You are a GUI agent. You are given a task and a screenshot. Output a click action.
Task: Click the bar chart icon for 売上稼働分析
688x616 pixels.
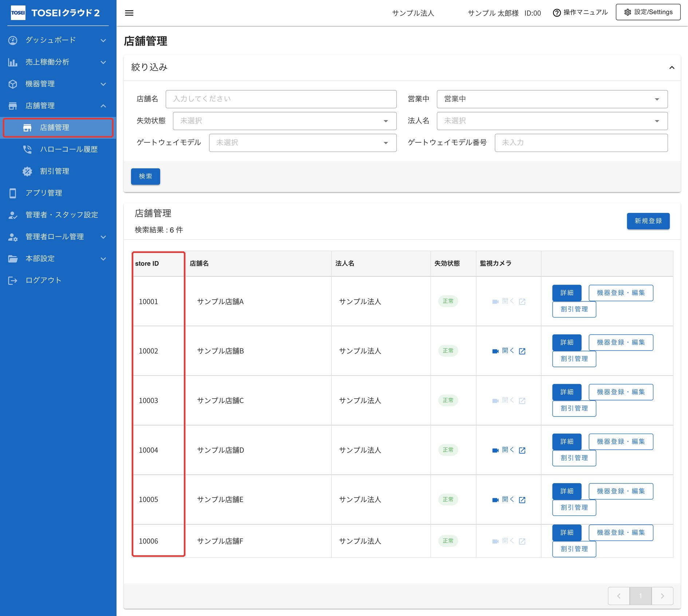coord(13,62)
